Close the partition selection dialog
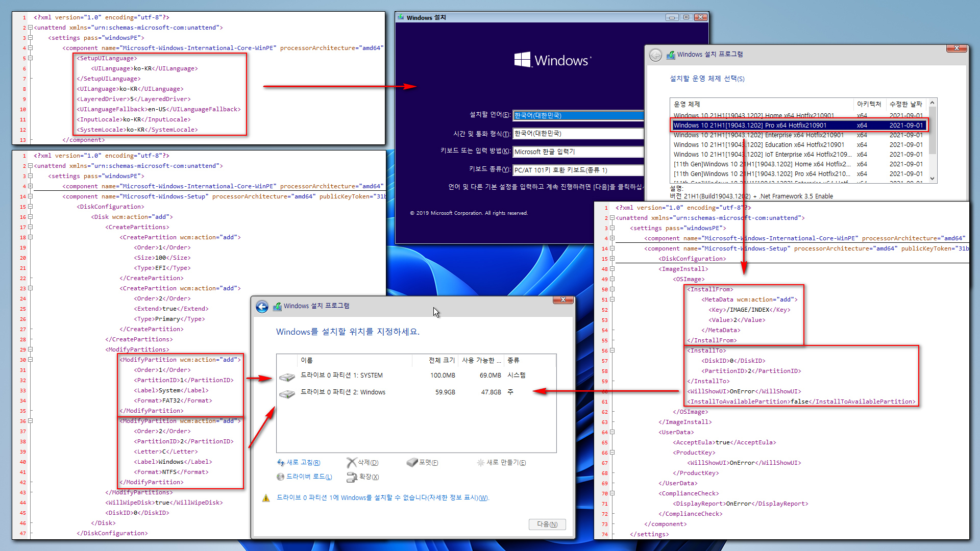The image size is (980, 551). (x=563, y=300)
